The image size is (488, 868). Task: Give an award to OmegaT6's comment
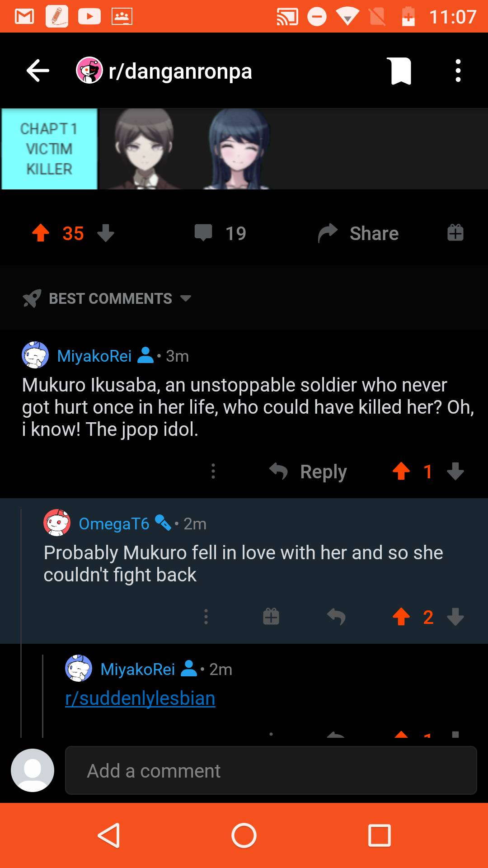pos(271,617)
